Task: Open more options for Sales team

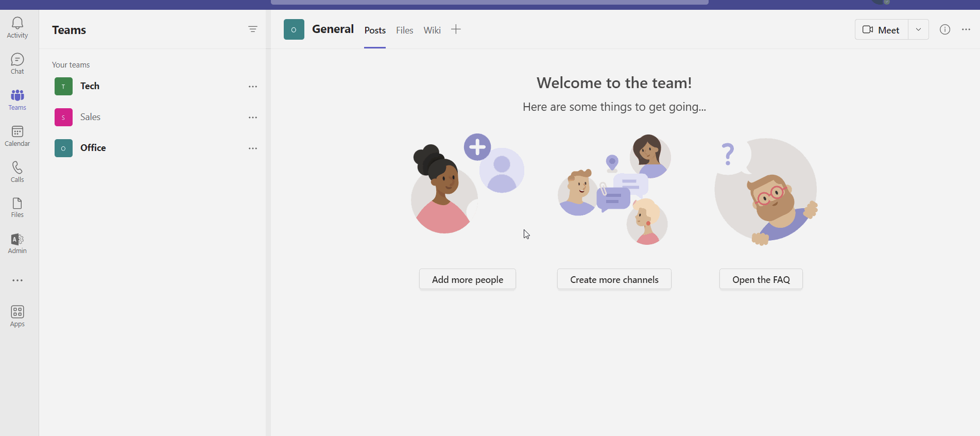Action: (x=253, y=118)
